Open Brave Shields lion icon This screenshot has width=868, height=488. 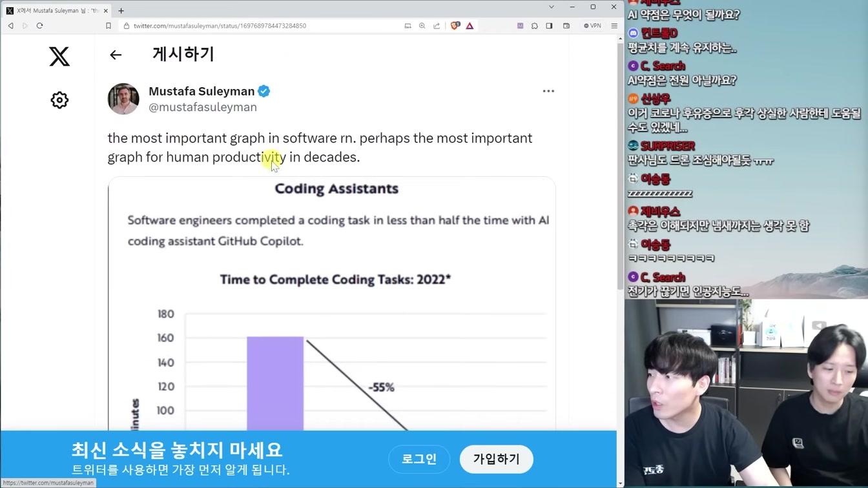coord(455,26)
